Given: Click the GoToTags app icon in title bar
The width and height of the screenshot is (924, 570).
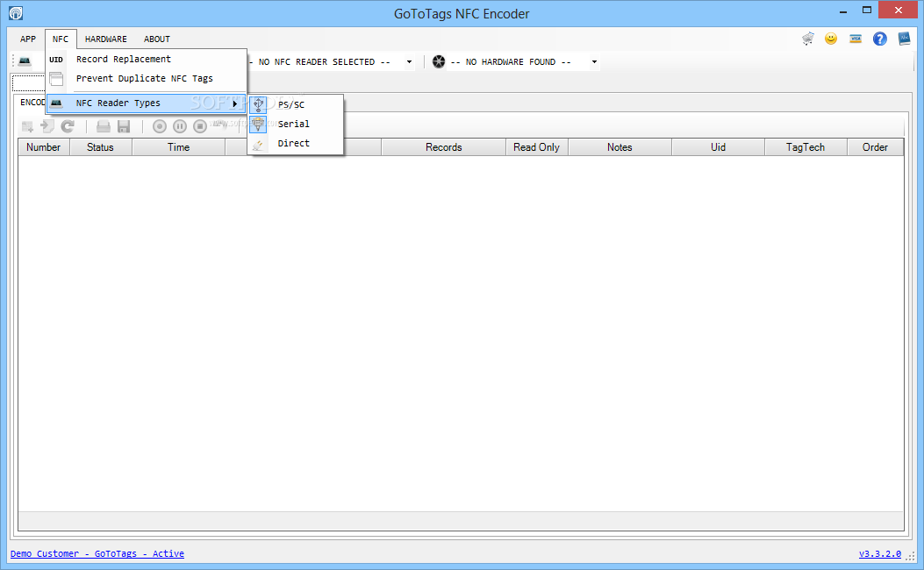Looking at the screenshot, I should pos(16,13).
